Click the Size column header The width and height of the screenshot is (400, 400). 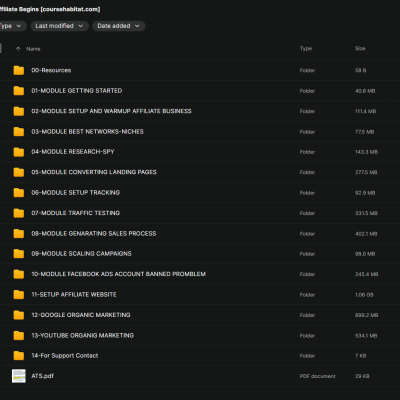tap(360, 48)
